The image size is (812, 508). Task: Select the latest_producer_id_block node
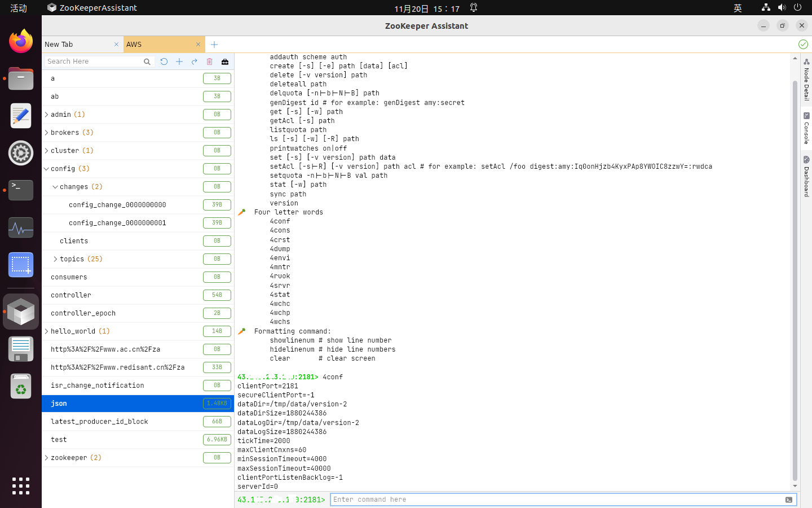[x=138, y=422]
